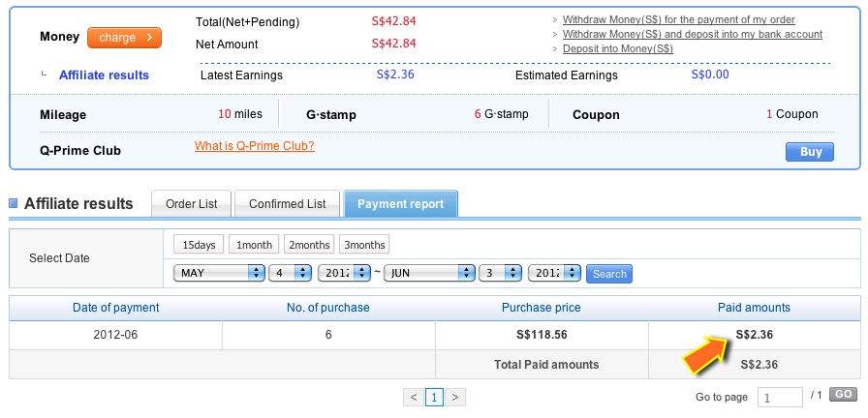868x418 pixels.
Task: Click the blue Buy button
Action: (x=809, y=152)
